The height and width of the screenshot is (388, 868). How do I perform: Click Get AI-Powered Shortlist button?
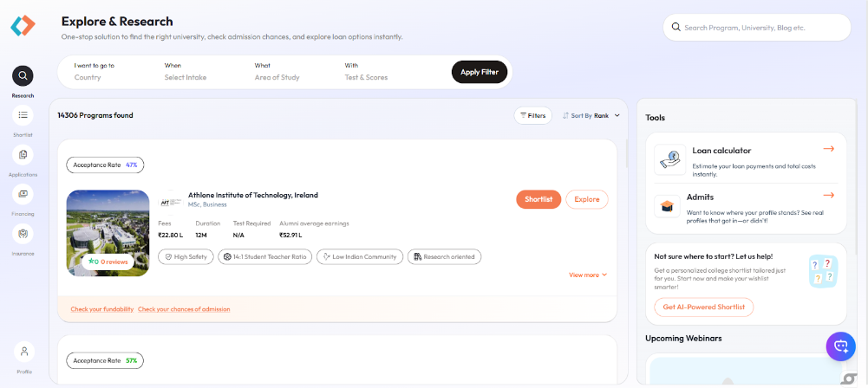[x=703, y=307]
